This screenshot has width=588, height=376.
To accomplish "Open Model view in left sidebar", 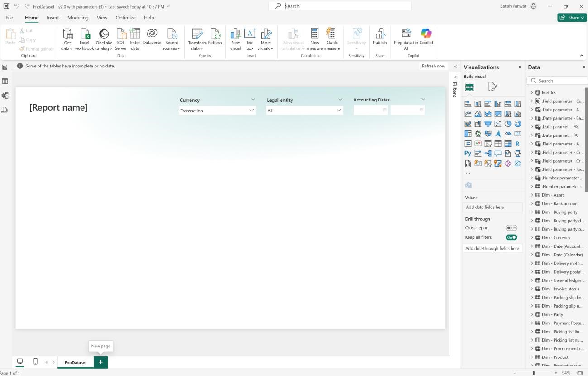I will coord(5,96).
